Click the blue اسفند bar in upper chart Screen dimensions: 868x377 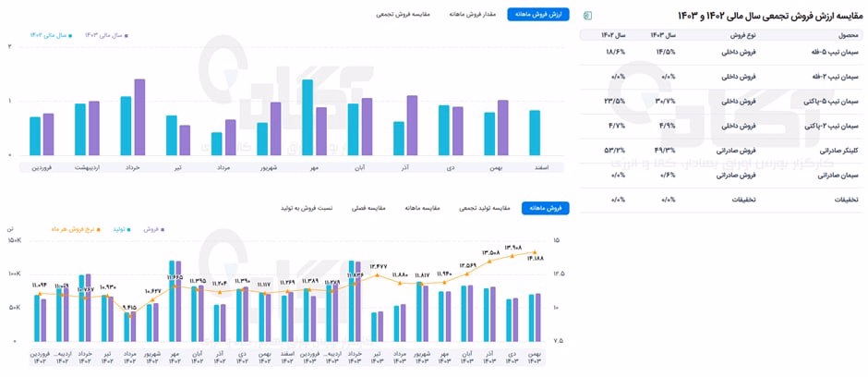pyautogui.click(x=535, y=133)
